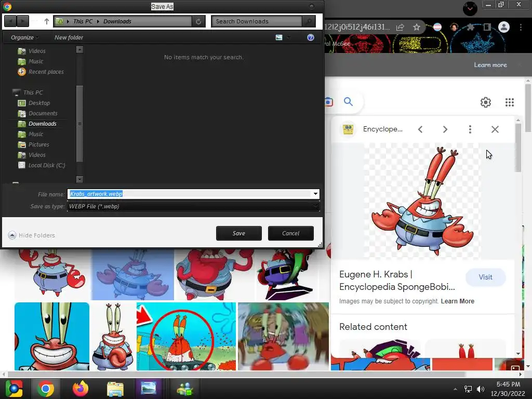Open Chrome profile avatar icon
The width and height of the screenshot is (532, 399).
(x=504, y=27)
